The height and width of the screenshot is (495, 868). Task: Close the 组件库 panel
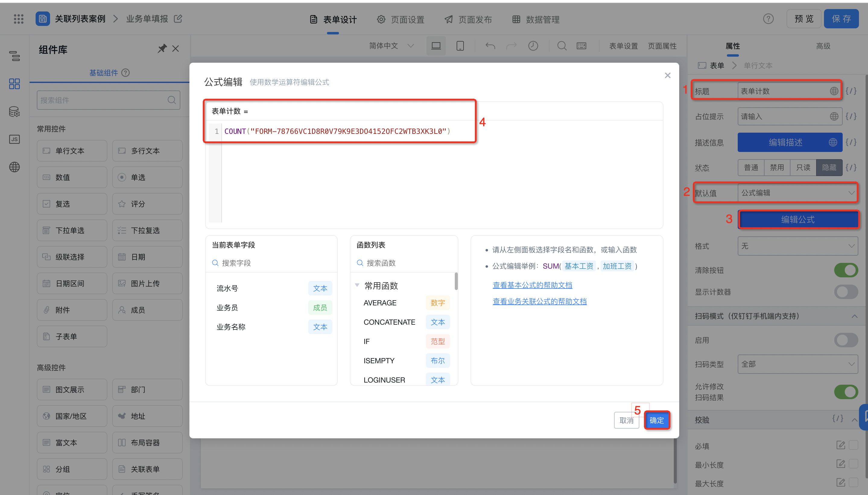(176, 49)
